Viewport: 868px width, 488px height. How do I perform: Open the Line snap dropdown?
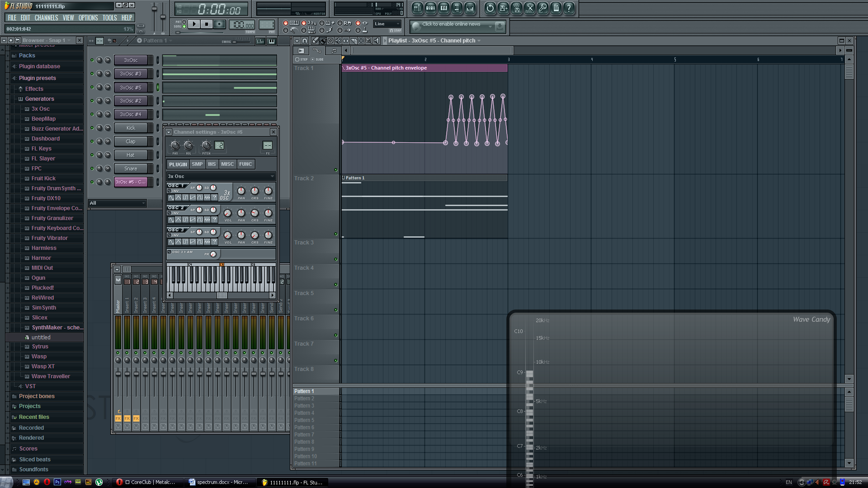[387, 24]
